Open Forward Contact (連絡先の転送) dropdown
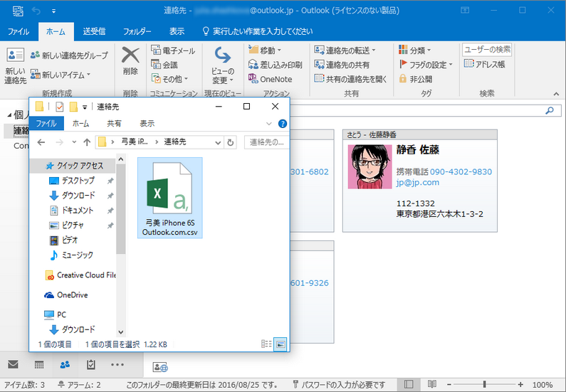The height and width of the screenshot is (392, 566). click(x=345, y=50)
